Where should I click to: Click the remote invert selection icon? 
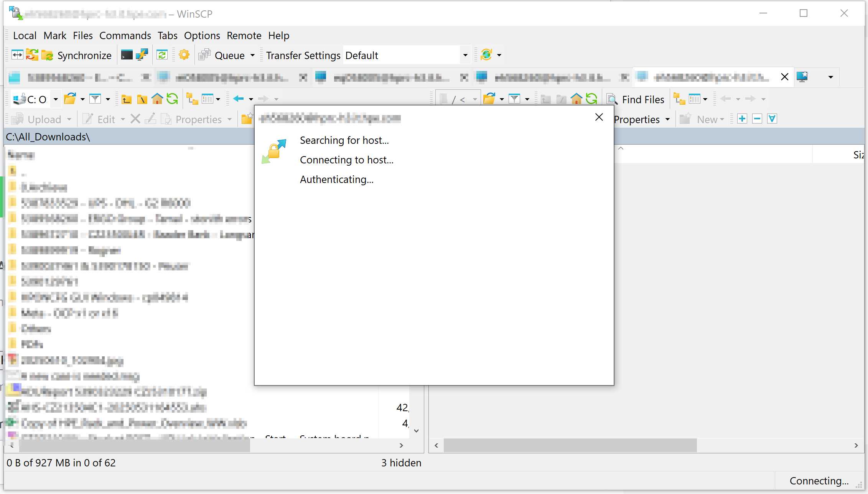point(772,119)
